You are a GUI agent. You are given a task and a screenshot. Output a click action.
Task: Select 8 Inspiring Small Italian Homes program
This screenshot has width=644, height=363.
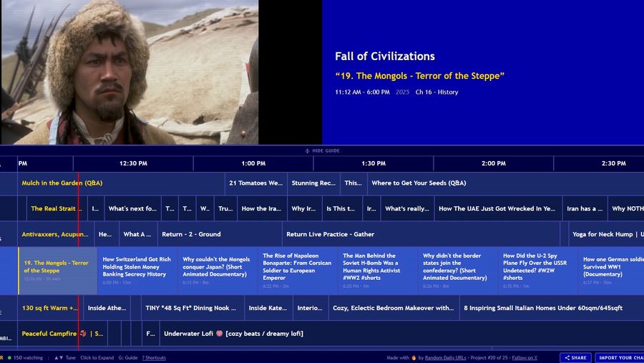point(552,308)
